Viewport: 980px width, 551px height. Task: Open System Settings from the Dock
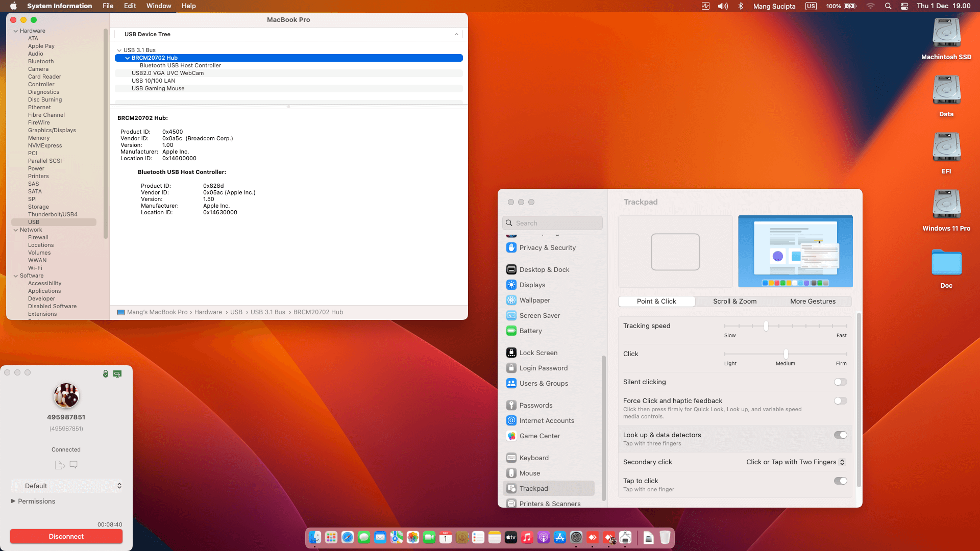(576, 537)
